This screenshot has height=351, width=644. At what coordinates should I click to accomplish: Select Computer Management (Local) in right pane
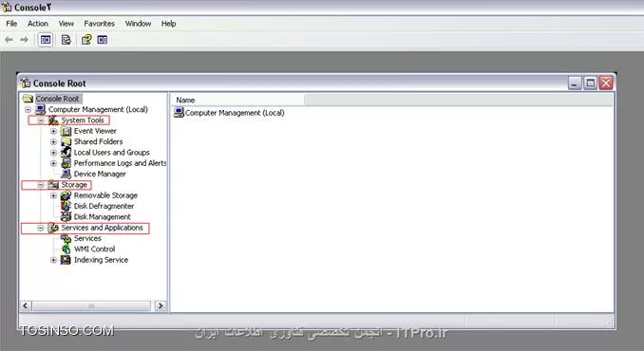tap(235, 113)
